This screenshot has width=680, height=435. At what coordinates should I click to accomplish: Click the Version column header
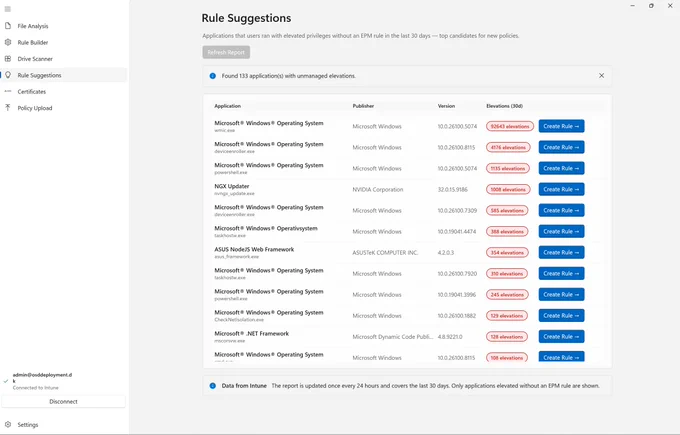[446, 106]
